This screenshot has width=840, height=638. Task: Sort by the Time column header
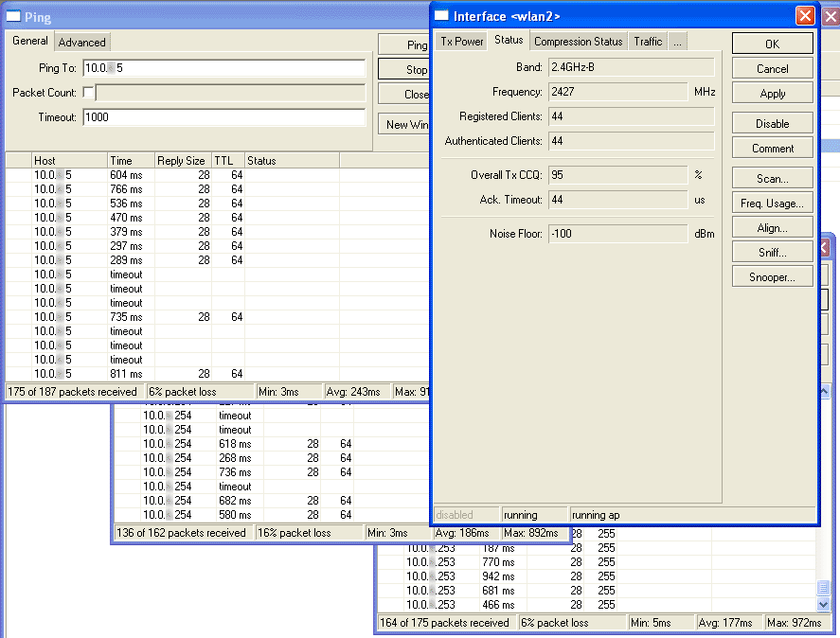click(132, 161)
